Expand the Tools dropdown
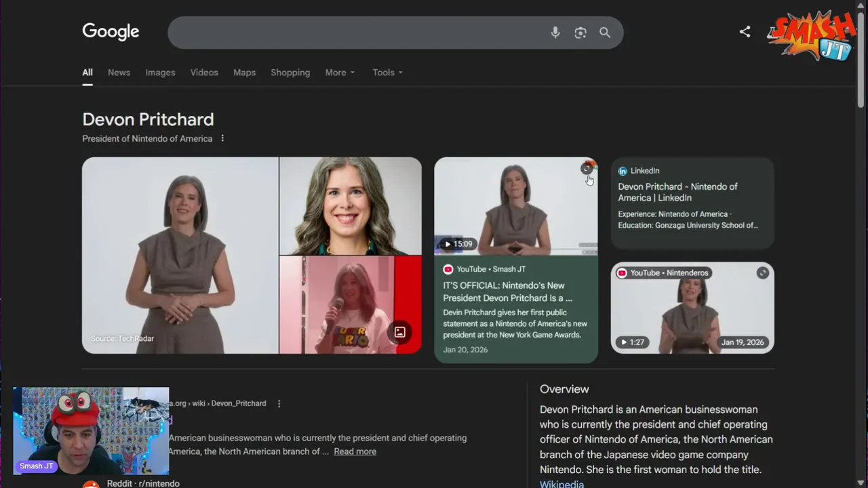The image size is (868, 488). point(387,73)
